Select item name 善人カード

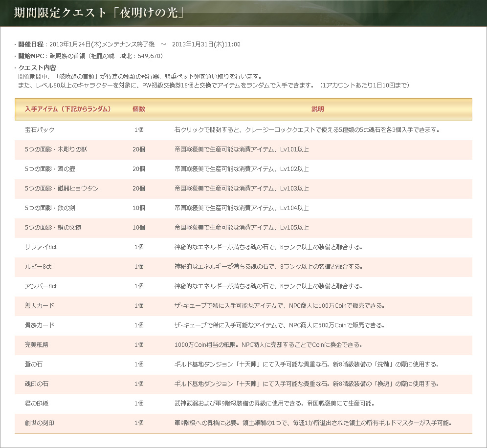(40, 306)
